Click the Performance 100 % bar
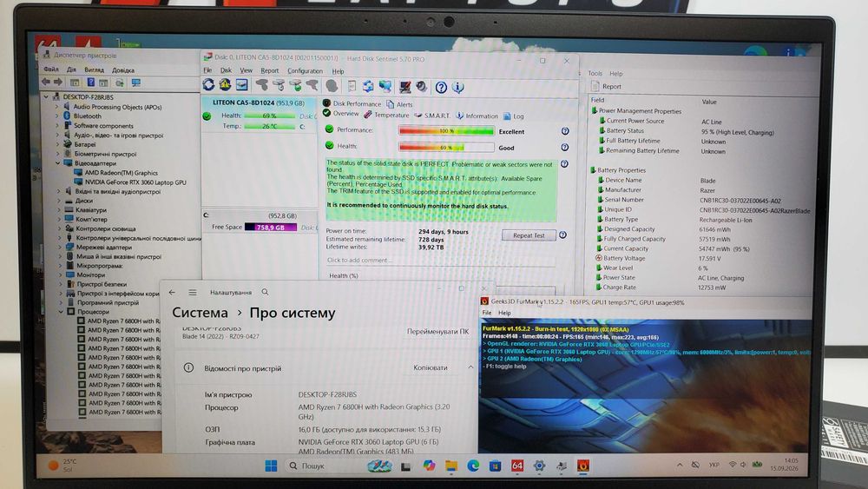The width and height of the screenshot is (868, 489). coord(446,130)
